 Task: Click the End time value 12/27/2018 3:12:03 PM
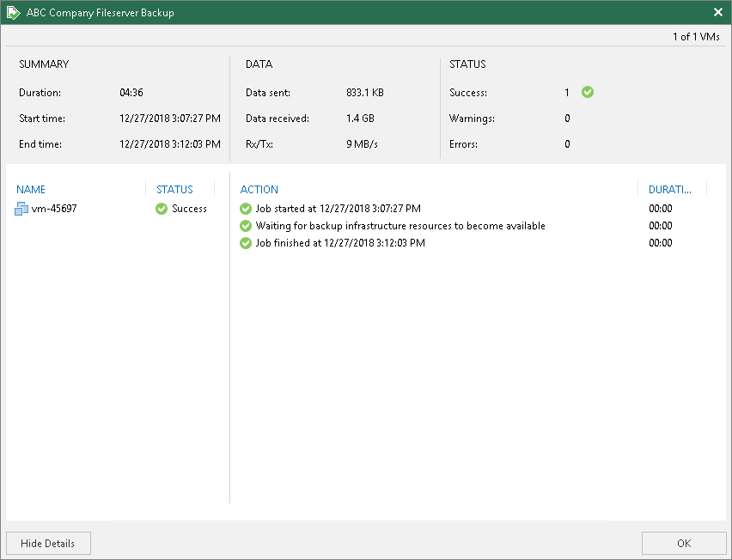point(170,144)
